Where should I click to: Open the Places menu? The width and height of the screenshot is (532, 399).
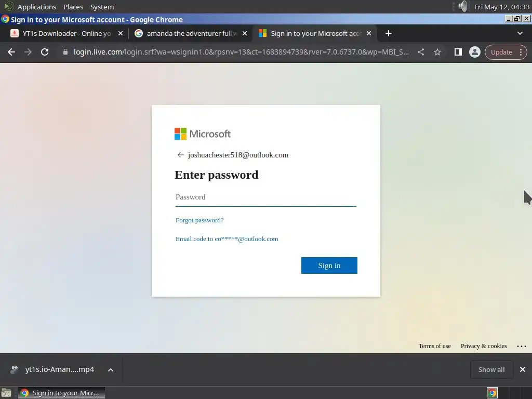tap(73, 7)
